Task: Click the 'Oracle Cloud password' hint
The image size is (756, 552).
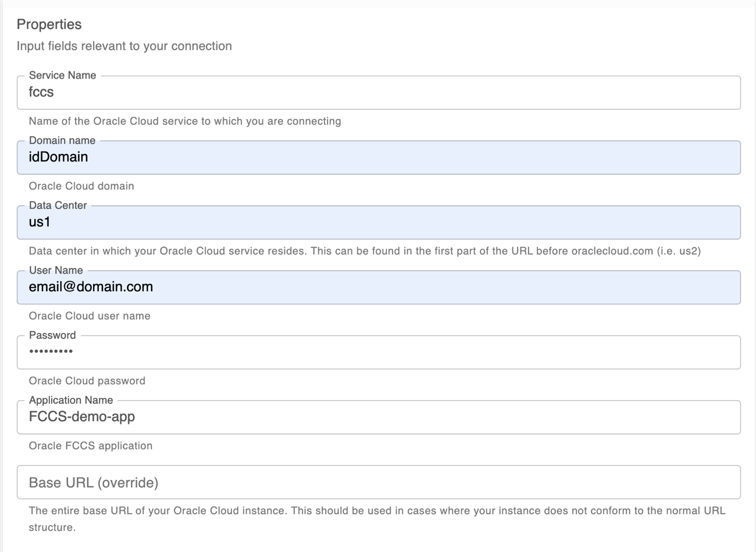Action: click(x=87, y=381)
